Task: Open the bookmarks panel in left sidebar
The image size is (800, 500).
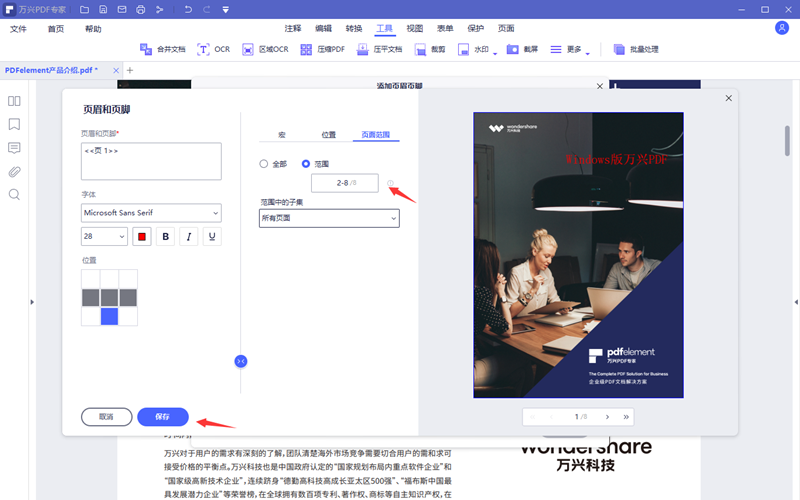Action: coord(14,124)
